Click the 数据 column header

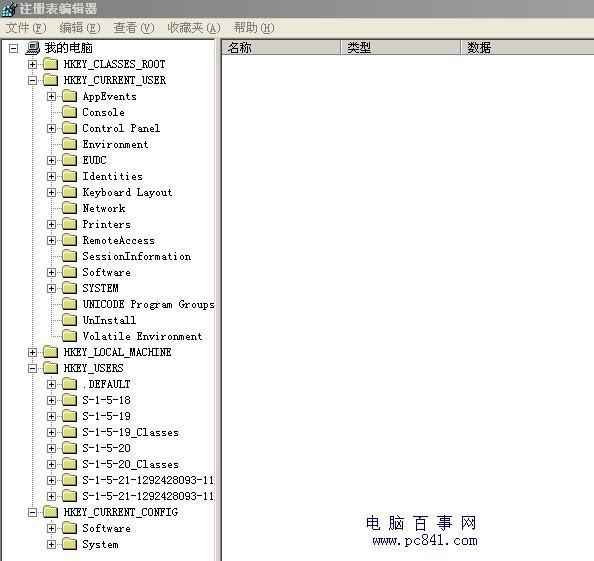(528, 48)
